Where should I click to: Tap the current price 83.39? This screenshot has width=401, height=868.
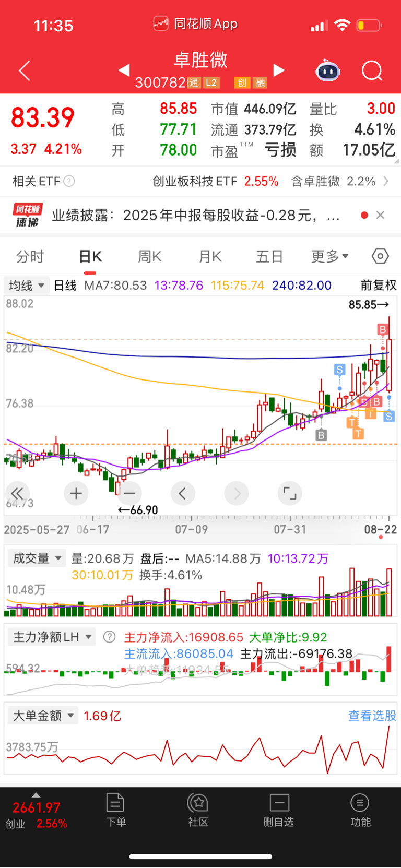[43, 117]
